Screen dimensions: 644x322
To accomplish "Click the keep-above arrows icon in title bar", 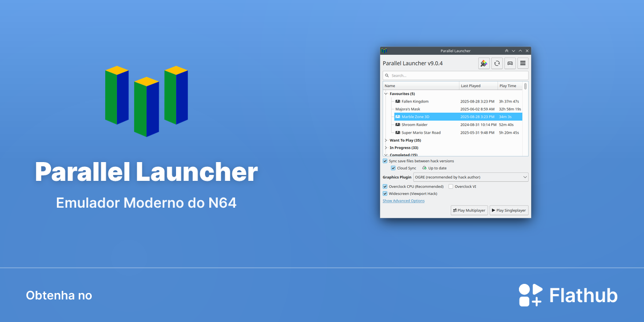I will pyautogui.click(x=507, y=50).
